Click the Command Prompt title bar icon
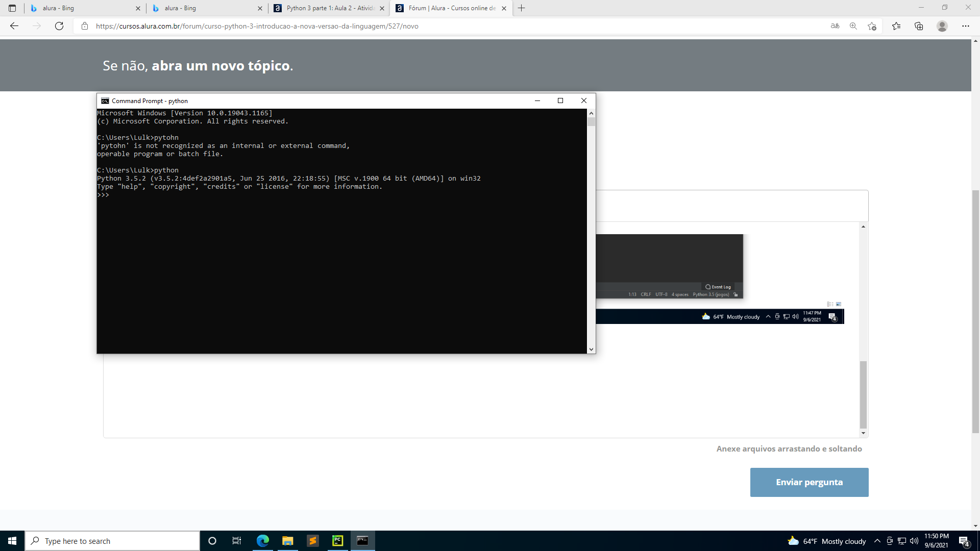The image size is (980, 551). 105,101
